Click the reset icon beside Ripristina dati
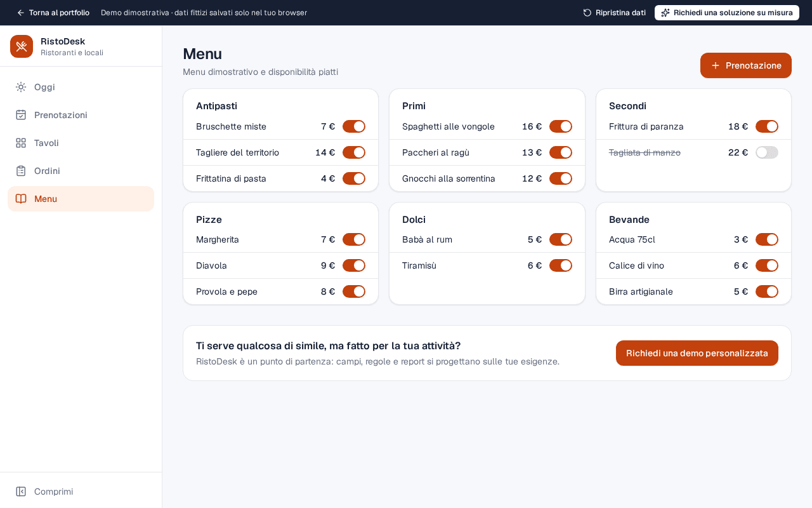Screen dimensions: 812x508 click(587, 13)
